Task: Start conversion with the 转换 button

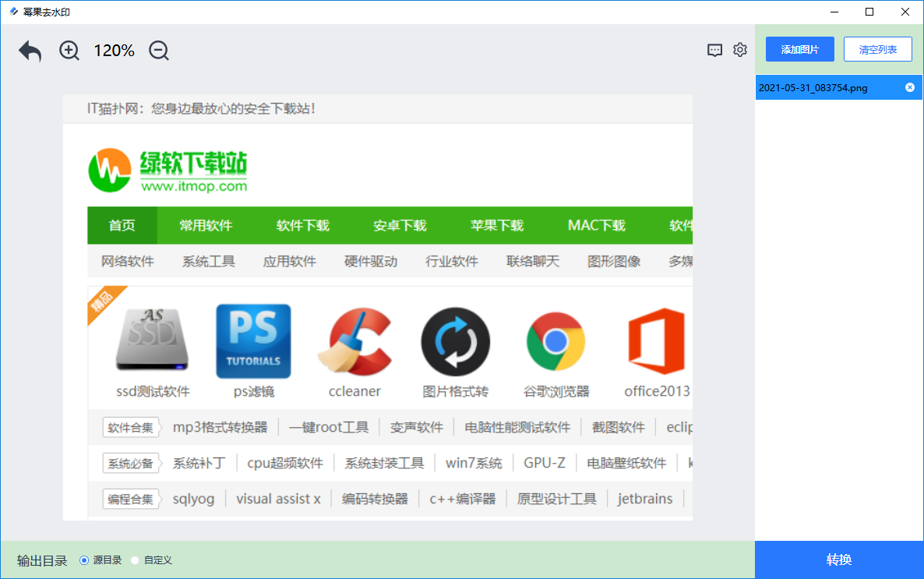Action: (839, 560)
